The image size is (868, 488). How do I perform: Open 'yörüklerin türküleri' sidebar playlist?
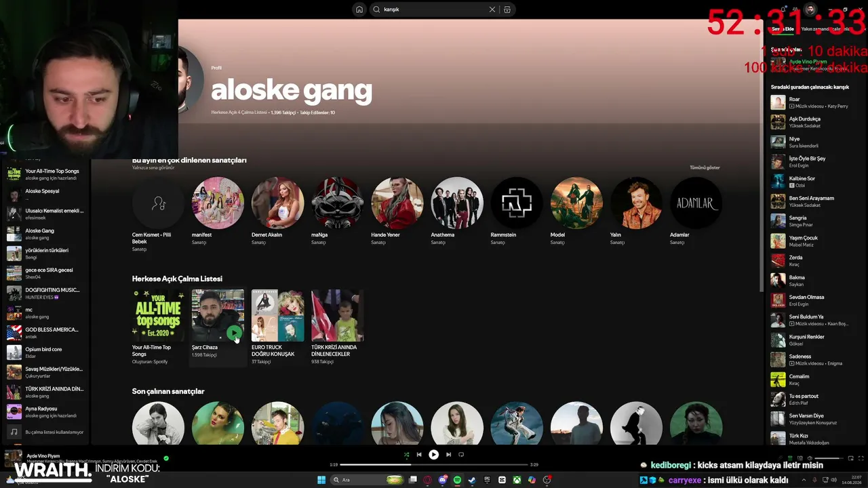click(46, 253)
